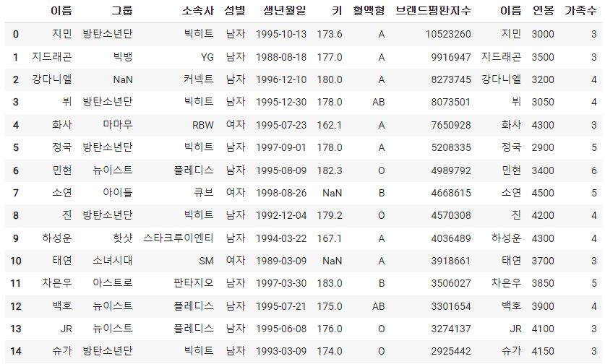Click the 혈액형 column header

pos(369,10)
